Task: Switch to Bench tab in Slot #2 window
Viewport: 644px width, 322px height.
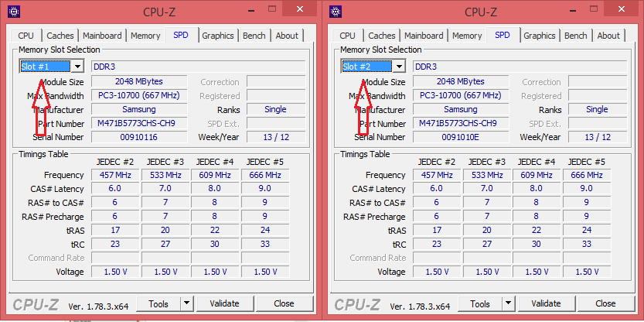Action: (576, 36)
